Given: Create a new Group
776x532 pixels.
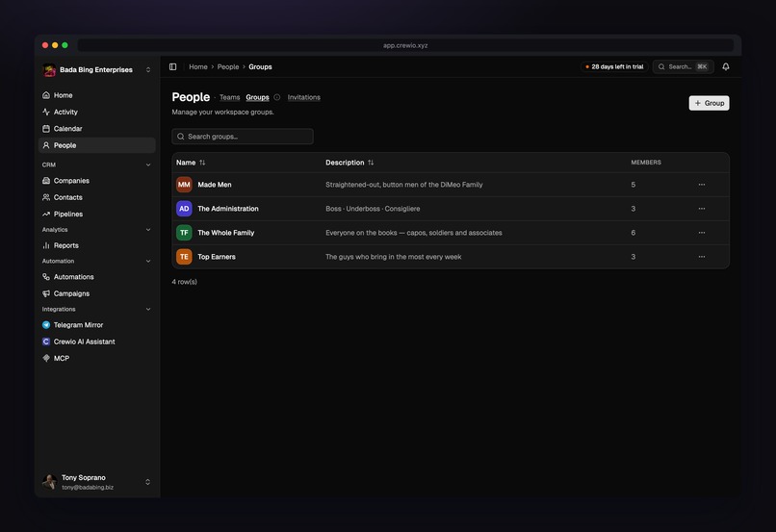Looking at the screenshot, I should click(x=709, y=103).
